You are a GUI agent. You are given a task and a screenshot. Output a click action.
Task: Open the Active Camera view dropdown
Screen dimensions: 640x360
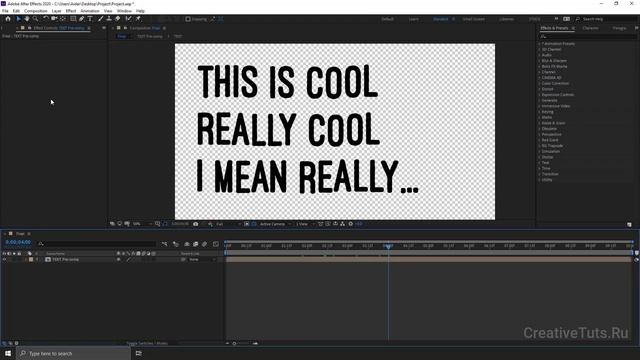[x=276, y=224]
